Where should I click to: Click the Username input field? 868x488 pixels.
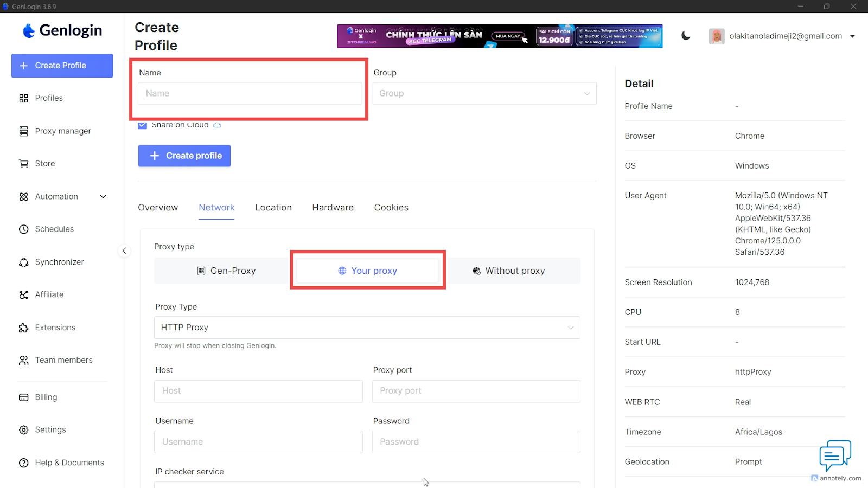pos(258,442)
